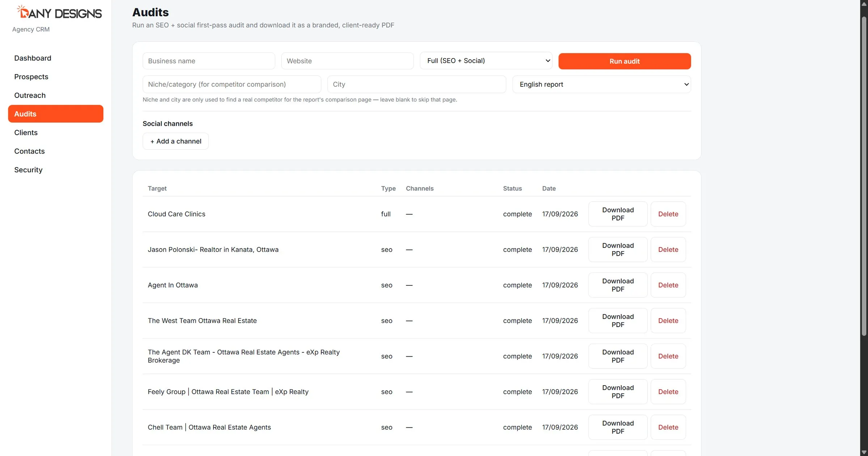This screenshot has width=868, height=456.
Task: Focus the Business name field
Action: pyautogui.click(x=209, y=61)
